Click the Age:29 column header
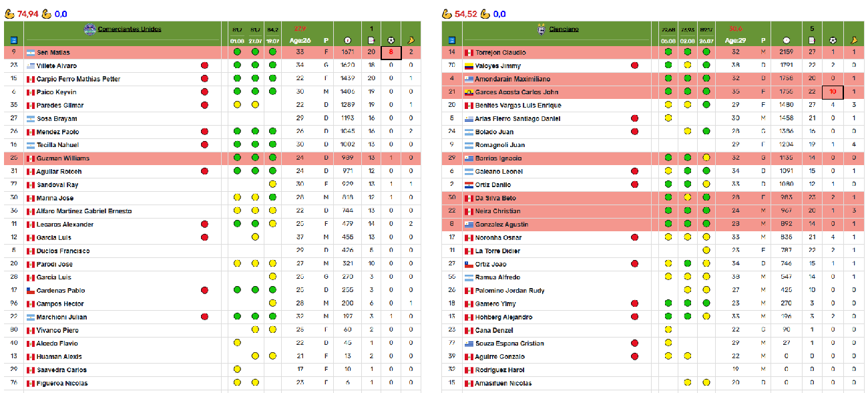Screen dimensions: 868x393 click(736, 41)
